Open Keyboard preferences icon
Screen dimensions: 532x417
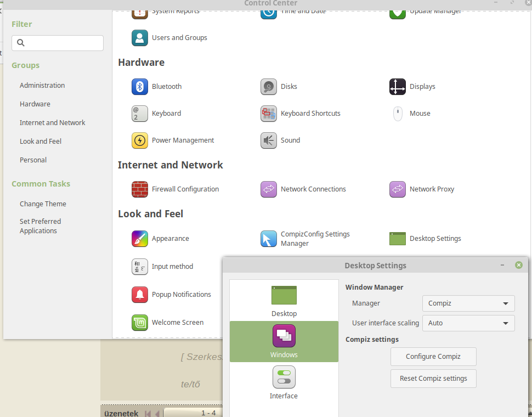pyautogui.click(x=139, y=114)
